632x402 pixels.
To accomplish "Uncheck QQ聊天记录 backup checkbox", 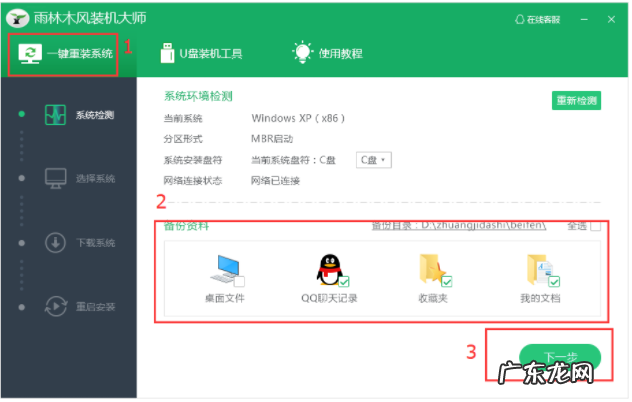I will tap(344, 281).
